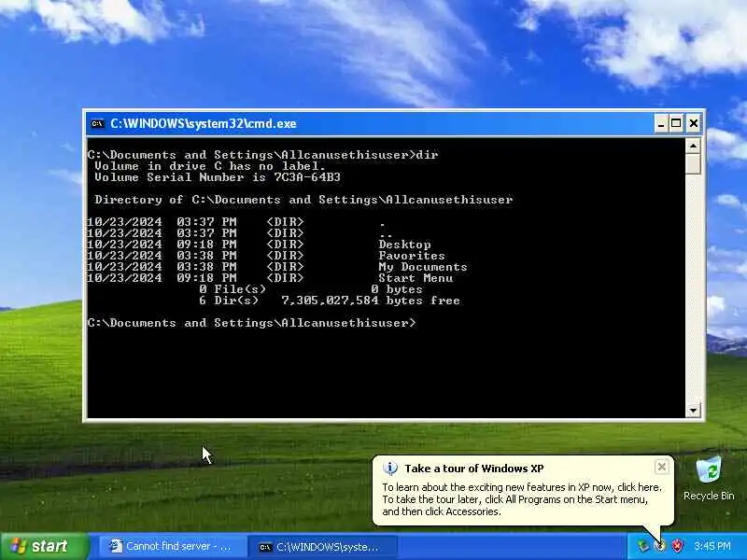
Task: Click the 'Take a tour of Windows XP' heading
Action: point(474,469)
